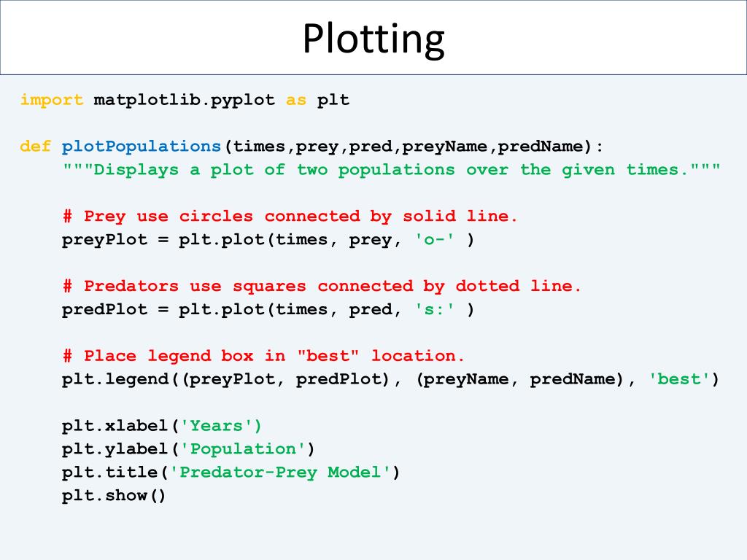Click the 'as' keyword in import line
Image resolution: width=747 pixels, height=560 pixels.
click(x=296, y=101)
